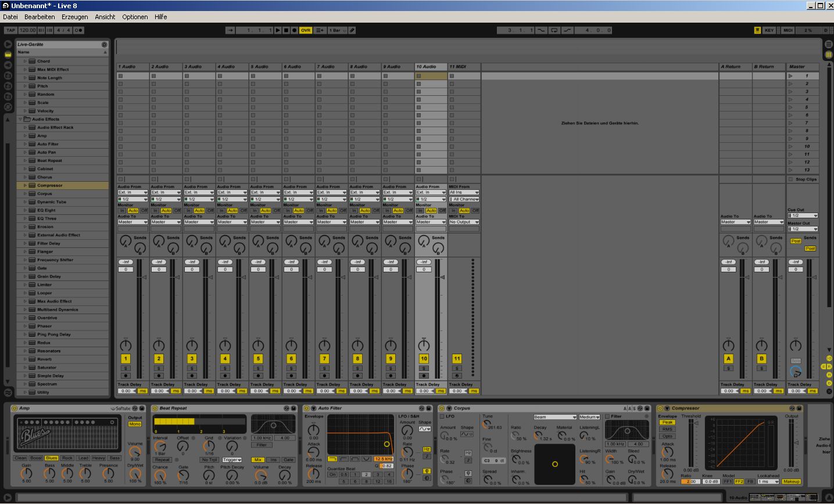Screen dimensions: 834x504
Task: Select the Compressor RMS envelope mode
Action: (667, 429)
